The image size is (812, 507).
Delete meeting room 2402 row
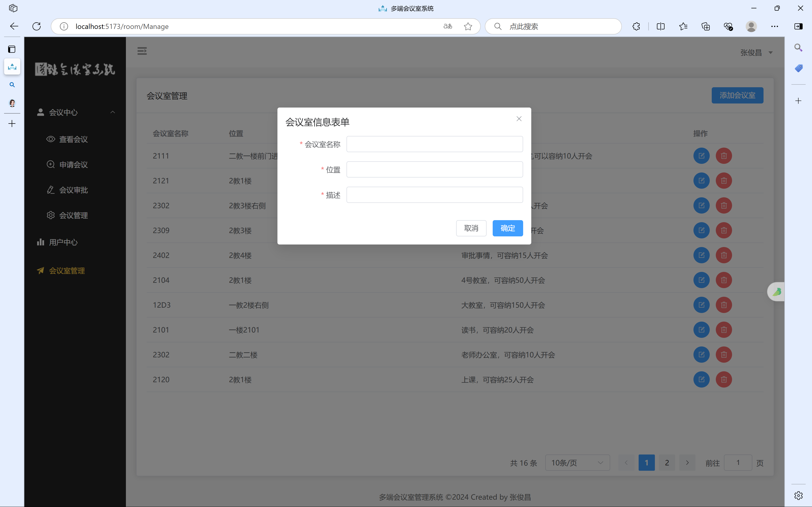point(724,255)
